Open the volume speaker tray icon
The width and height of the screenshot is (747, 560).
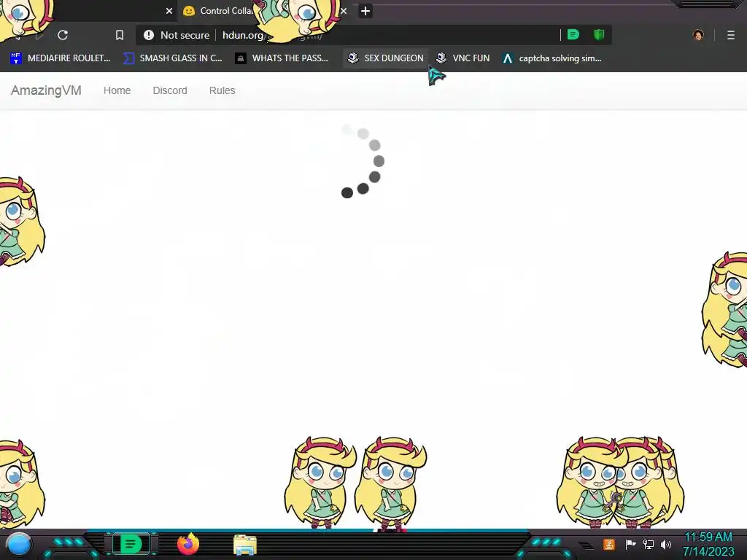point(666,544)
